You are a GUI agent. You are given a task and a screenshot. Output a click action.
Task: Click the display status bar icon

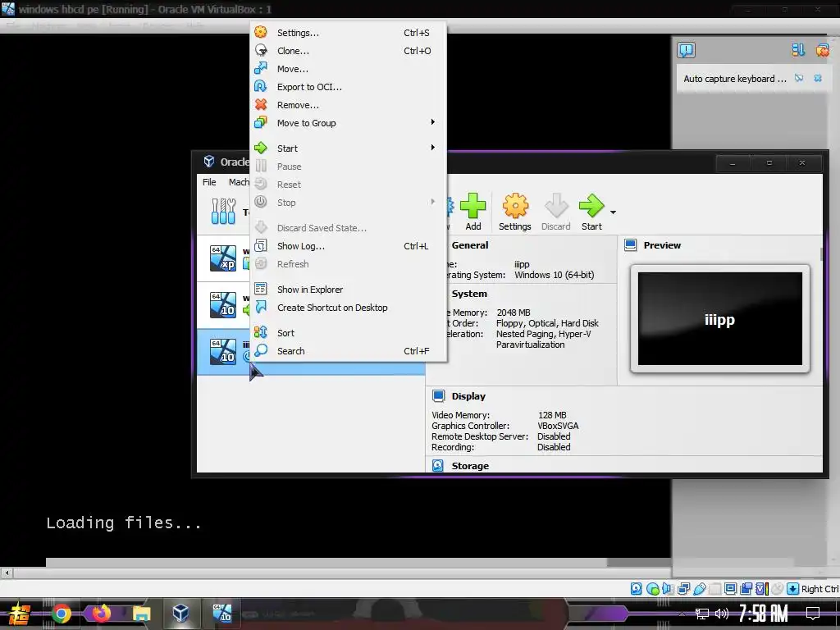[x=730, y=589]
